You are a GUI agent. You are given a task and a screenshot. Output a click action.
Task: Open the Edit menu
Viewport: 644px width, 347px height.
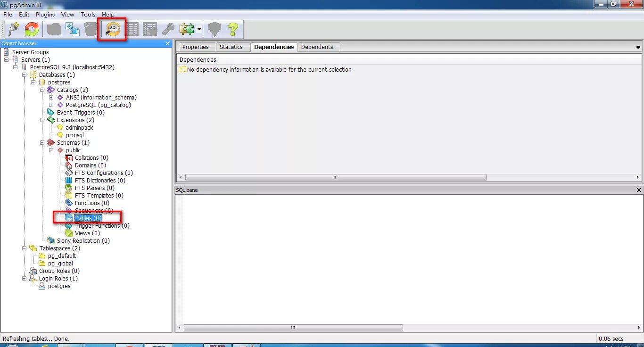24,15
